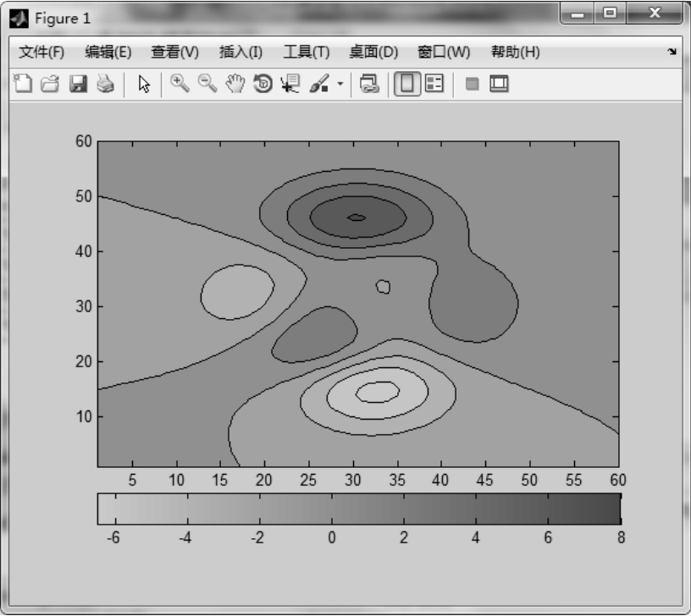Image resolution: width=691 pixels, height=616 pixels.
Task: Click the New Figure toolbar icon
Action: click(x=23, y=84)
